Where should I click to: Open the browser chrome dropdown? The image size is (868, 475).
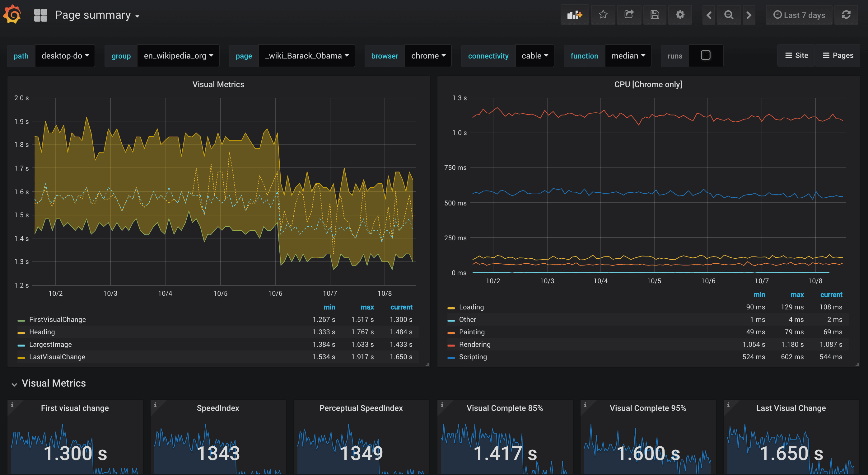click(427, 56)
